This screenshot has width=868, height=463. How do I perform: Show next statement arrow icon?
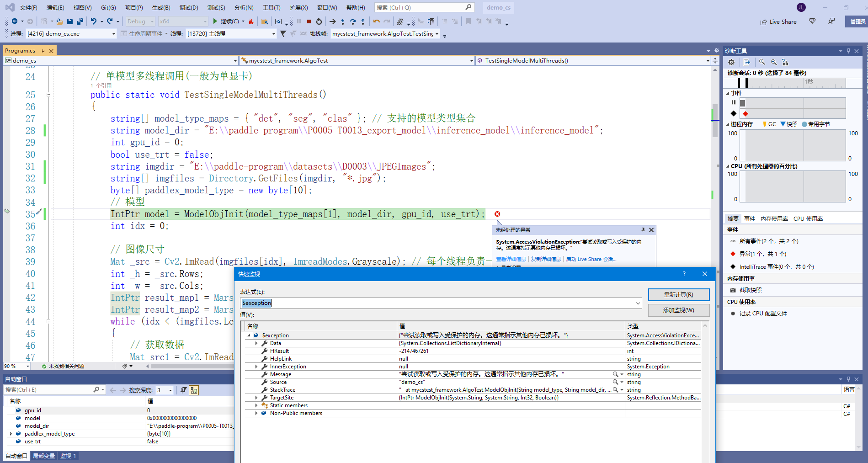tap(332, 21)
